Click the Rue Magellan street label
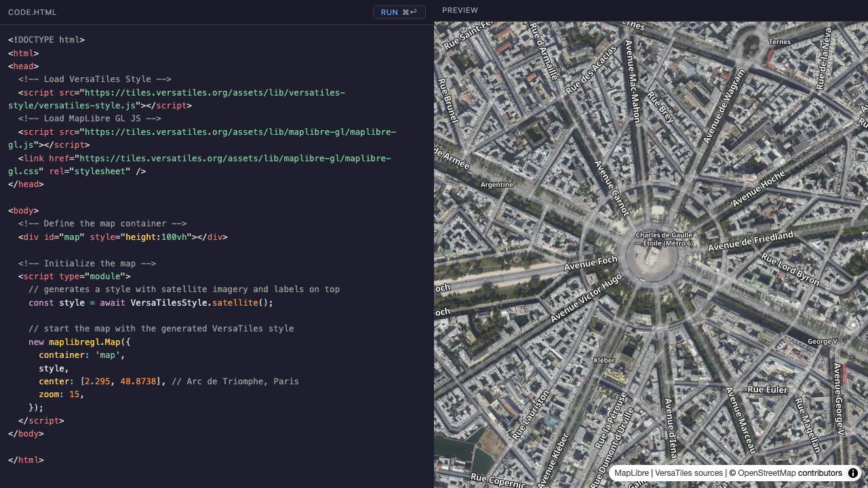The image size is (868, 488). click(808, 425)
